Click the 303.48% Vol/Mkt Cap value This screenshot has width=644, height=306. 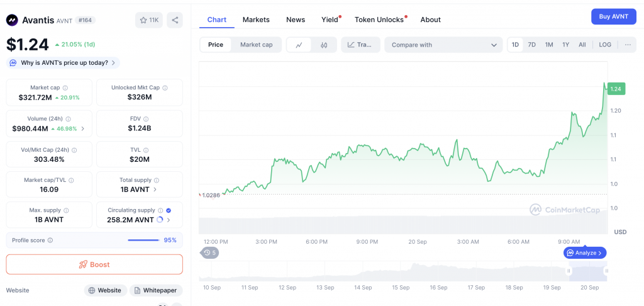click(x=49, y=159)
